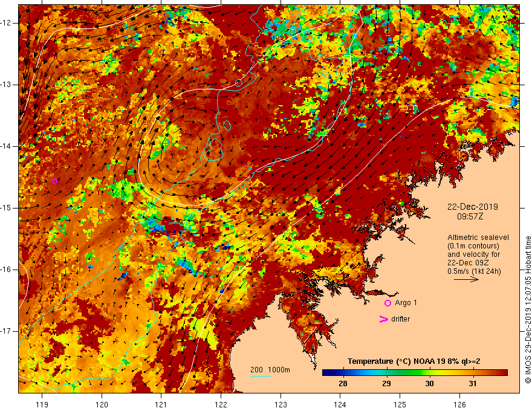Click the temperature color bar
The image size is (532, 411).
click(x=415, y=373)
